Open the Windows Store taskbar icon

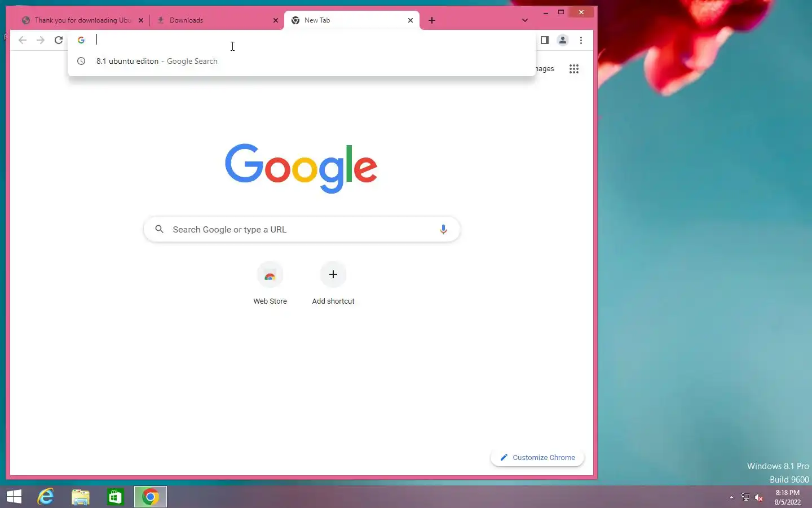coord(116,497)
